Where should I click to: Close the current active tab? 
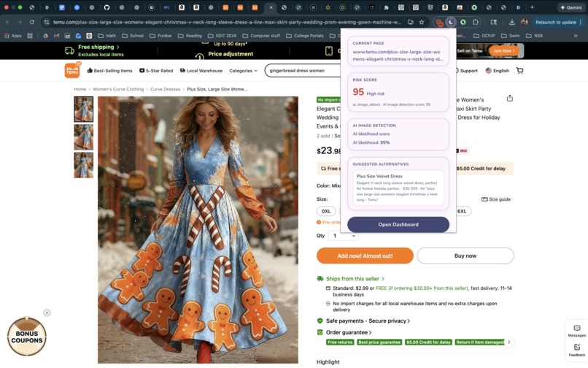point(271,7)
